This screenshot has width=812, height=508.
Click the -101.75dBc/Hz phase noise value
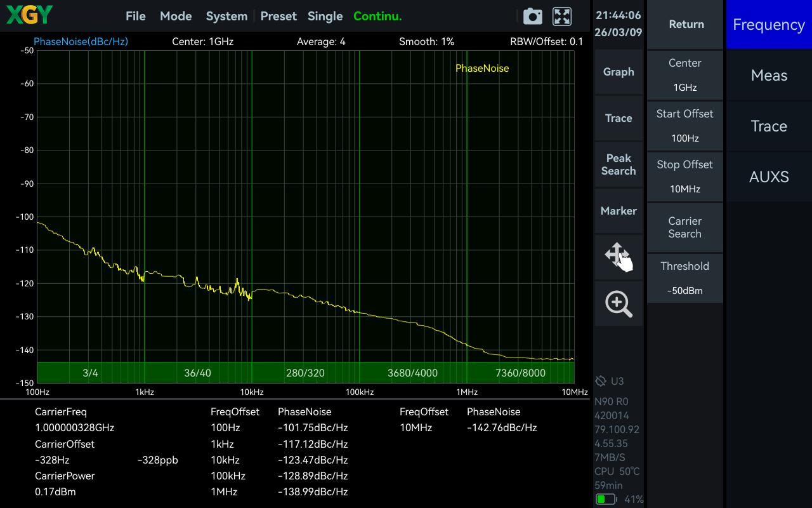click(x=313, y=428)
